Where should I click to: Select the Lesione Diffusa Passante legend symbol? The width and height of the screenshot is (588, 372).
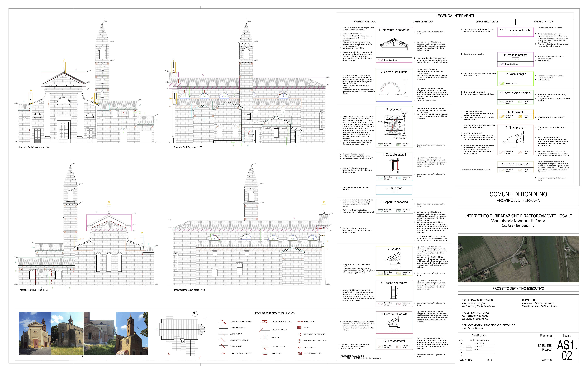click(223, 340)
